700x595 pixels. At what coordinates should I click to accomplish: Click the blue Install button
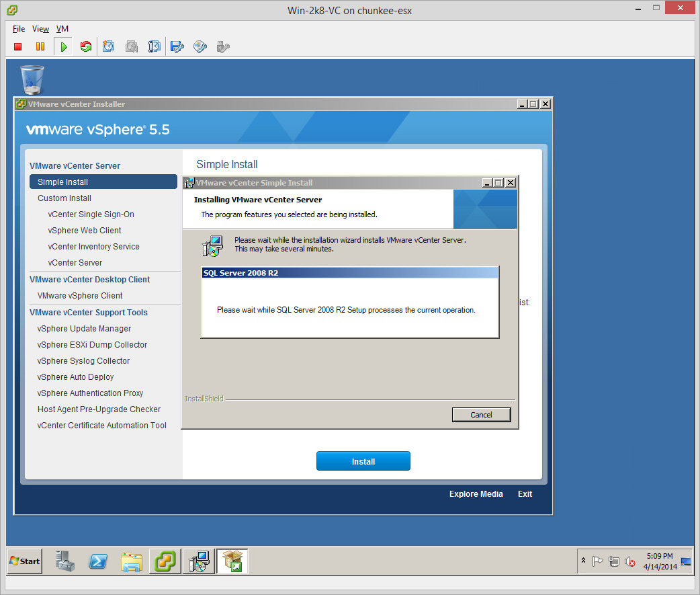click(x=363, y=461)
